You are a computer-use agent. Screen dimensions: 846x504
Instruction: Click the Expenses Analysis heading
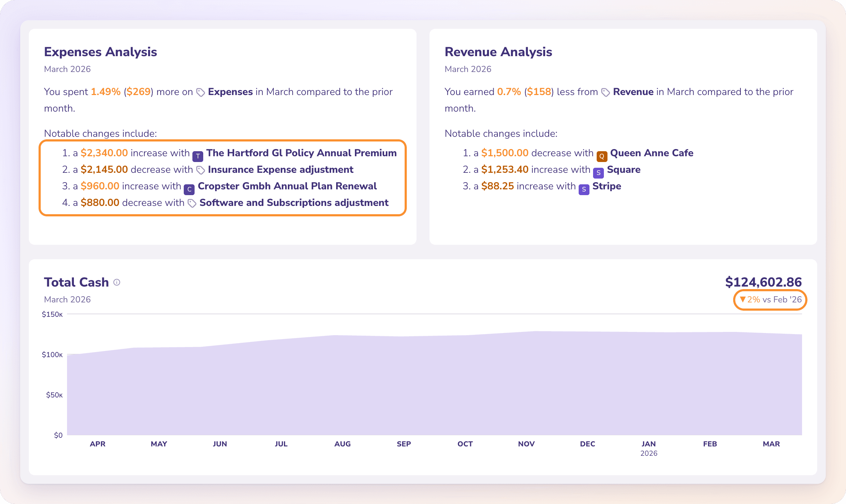101,52
